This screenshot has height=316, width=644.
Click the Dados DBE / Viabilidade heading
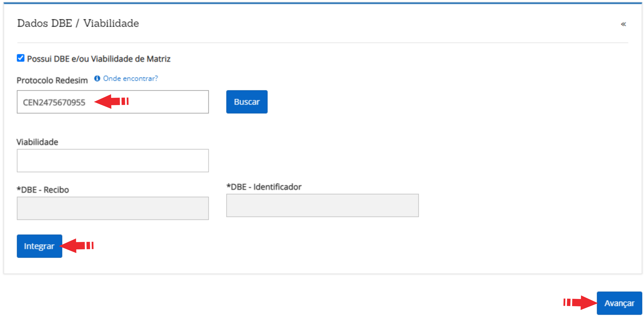[x=78, y=23]
